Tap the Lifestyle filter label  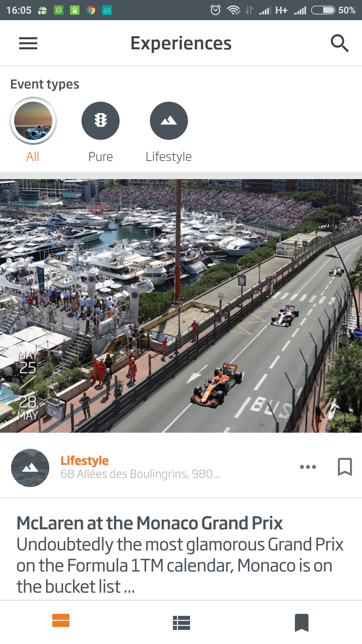[169, 157]
